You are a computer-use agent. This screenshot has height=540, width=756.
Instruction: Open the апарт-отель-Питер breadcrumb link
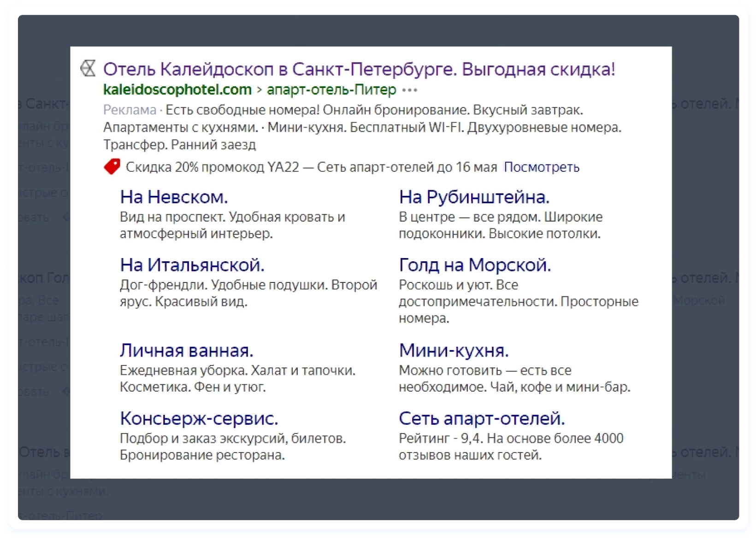click(x=331, y=89)
